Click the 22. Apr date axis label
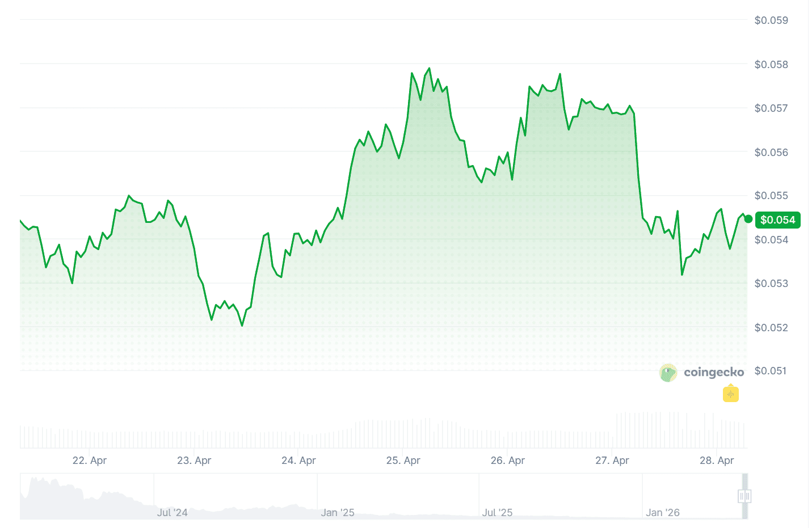 point(90,461)
